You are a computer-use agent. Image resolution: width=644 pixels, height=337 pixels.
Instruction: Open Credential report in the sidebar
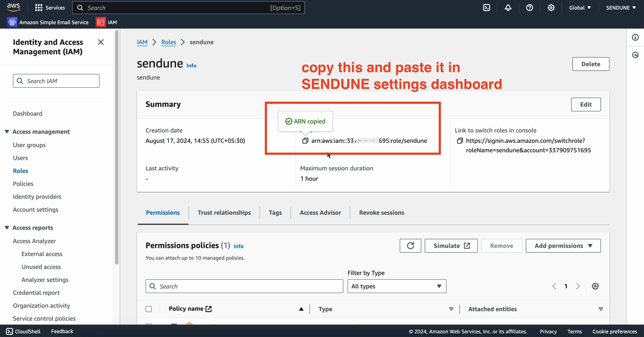click(36, 293)
